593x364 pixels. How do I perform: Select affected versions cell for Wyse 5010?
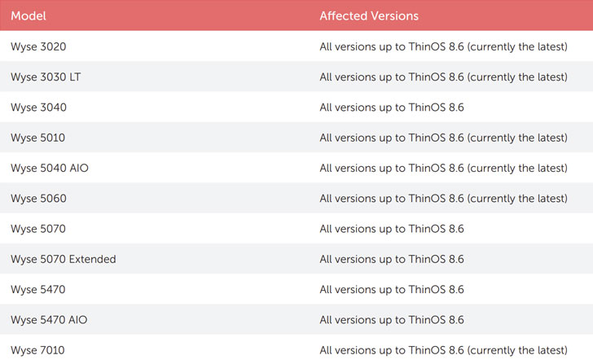[x=443, y=138]
